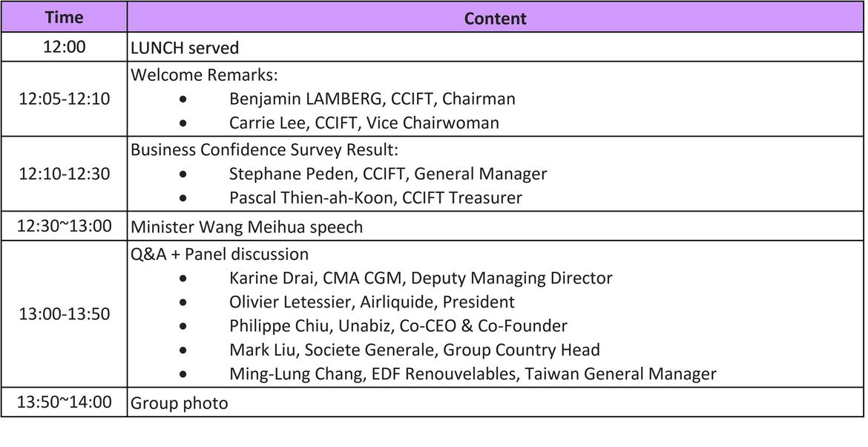868x447 pixels.
Task: Select Karine Drai, CMA CGM entry
Action: pyautogui.click(x=421, y=278)
